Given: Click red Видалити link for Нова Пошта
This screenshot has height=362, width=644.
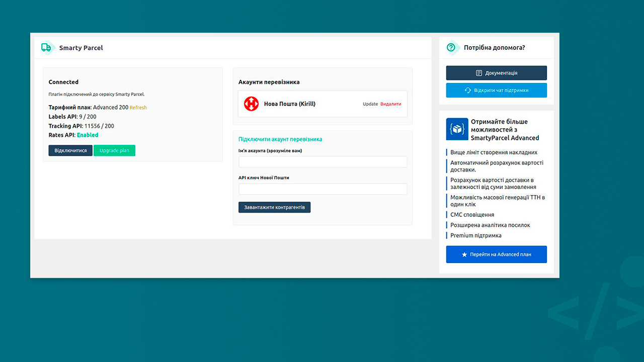Looking at the screenshot, I should [391, 104].
